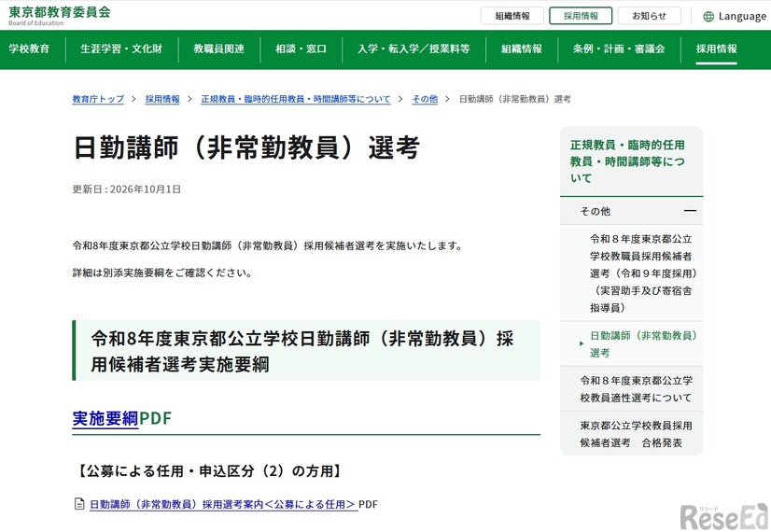Image resolution: width=771 pixels, height=532 pixels.
Task: Select 条例・計画・審議会 in the nav bar
Action: click(x=619, y=49)
